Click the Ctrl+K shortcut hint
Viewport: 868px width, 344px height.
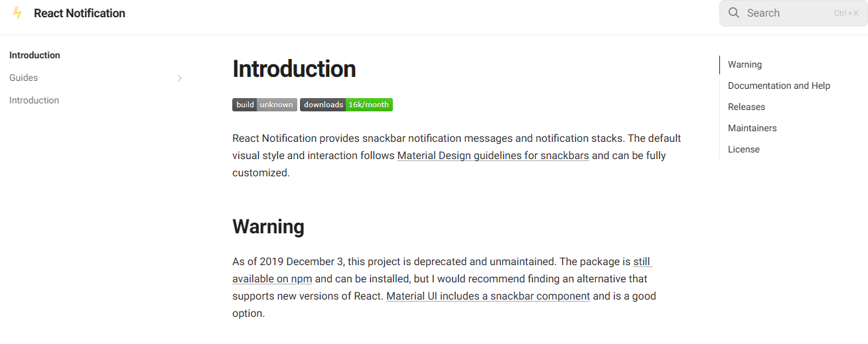(846, 13)
